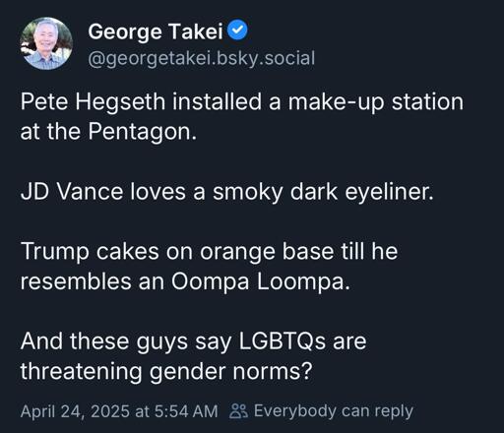Visit the @georgetakei.bsky.social handle

point(202,58)
